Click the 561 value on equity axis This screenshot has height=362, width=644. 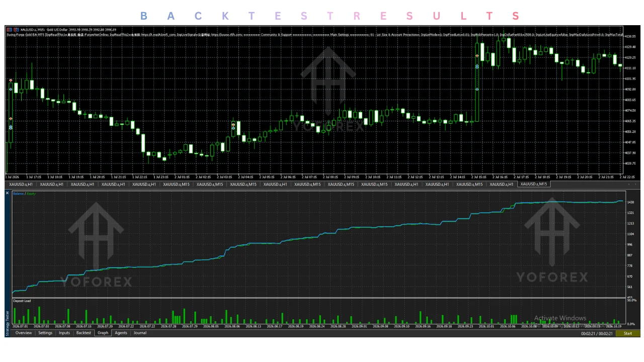pyautogui.click(x=630, y=287)
